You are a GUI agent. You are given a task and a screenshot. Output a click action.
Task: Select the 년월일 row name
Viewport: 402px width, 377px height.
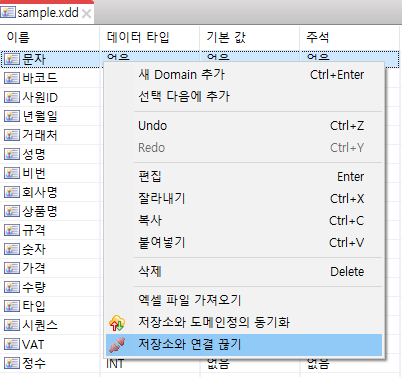pos(40,116)
